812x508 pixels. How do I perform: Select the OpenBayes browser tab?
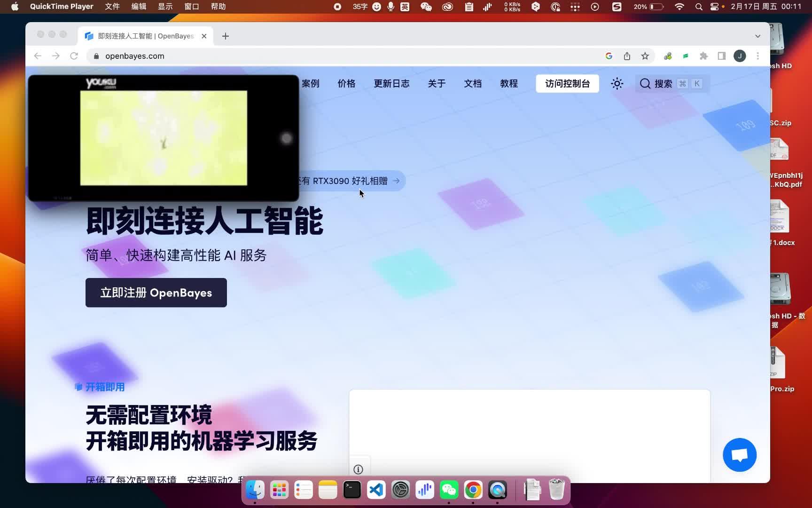146,36
